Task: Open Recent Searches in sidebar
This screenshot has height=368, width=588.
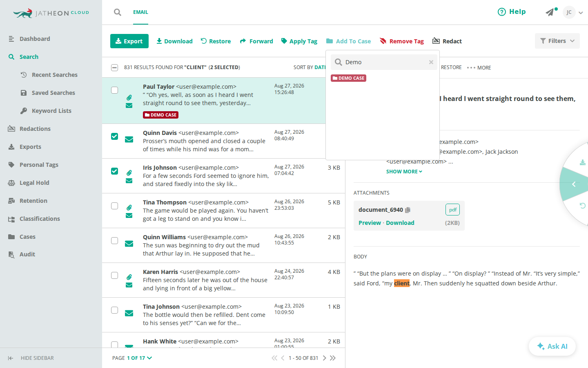Action: tap(55, 75)
